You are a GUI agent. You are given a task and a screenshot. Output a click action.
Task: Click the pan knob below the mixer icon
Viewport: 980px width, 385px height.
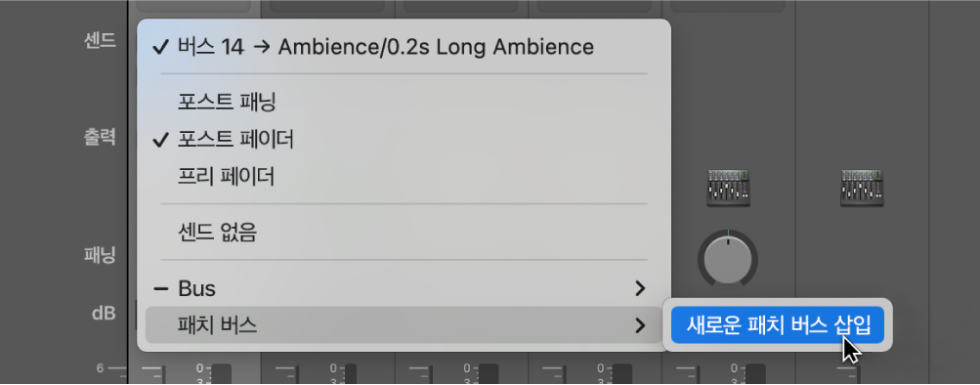click(x=728, y=259)
